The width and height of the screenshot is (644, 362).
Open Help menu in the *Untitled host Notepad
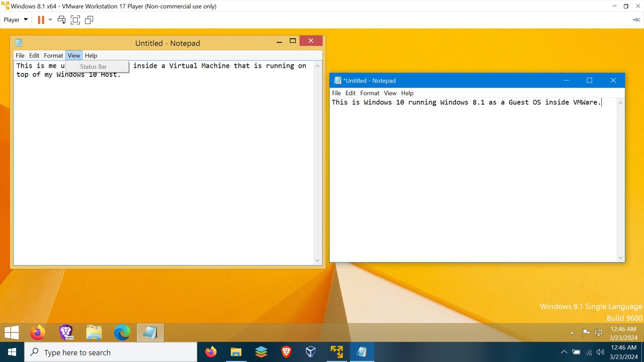[x=408, y=93]
